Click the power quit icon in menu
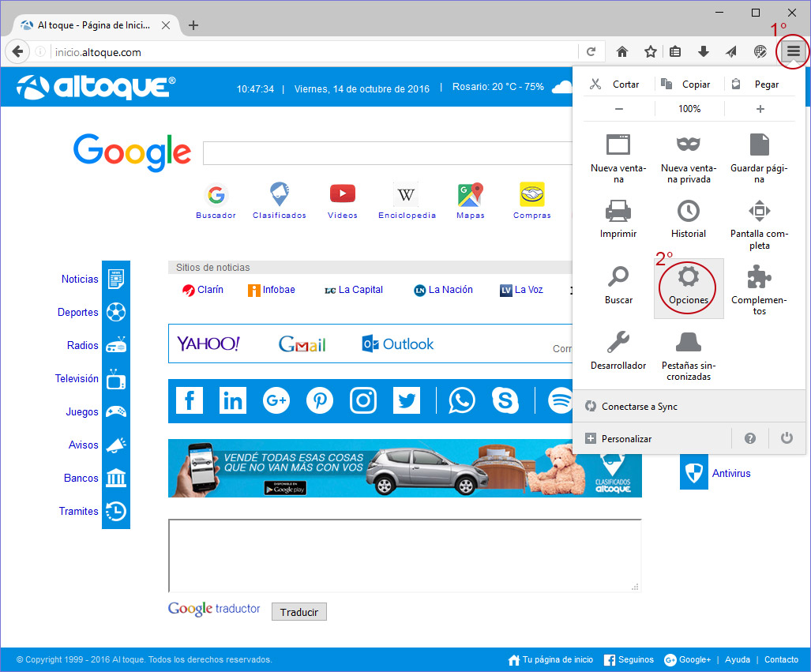This screenshot has height=672, width=811. [x=787, y=438]
